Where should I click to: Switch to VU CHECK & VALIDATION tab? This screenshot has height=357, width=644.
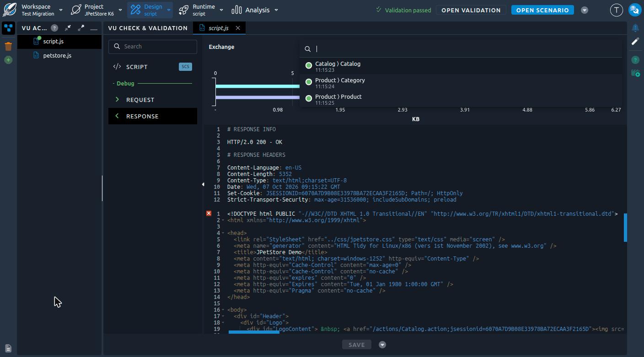(148, 28)
